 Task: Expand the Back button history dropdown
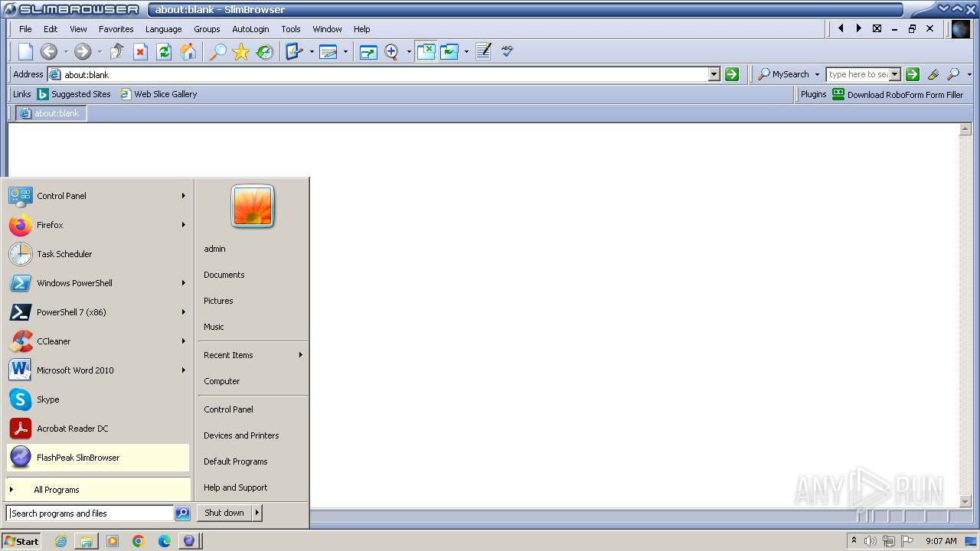point(66,52)
